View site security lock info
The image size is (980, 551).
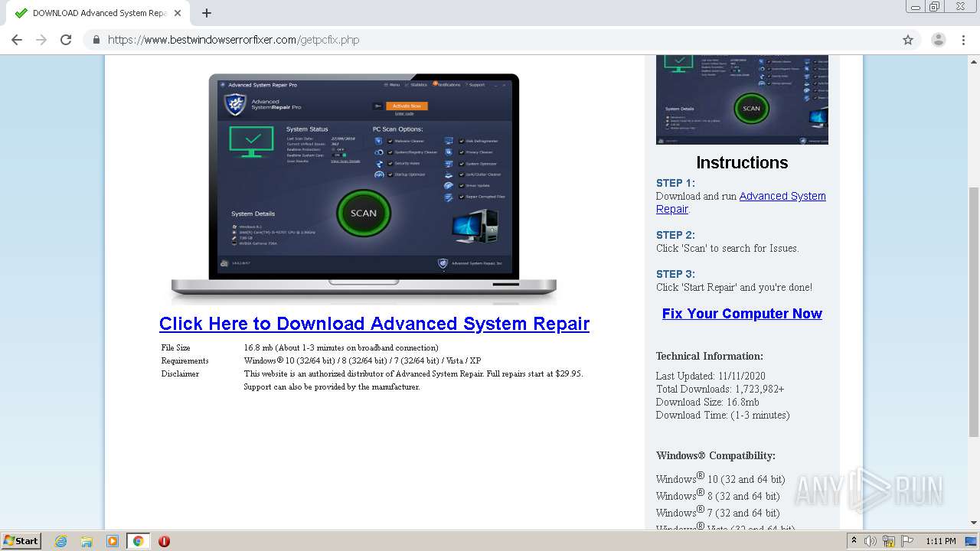coord(96,40)
